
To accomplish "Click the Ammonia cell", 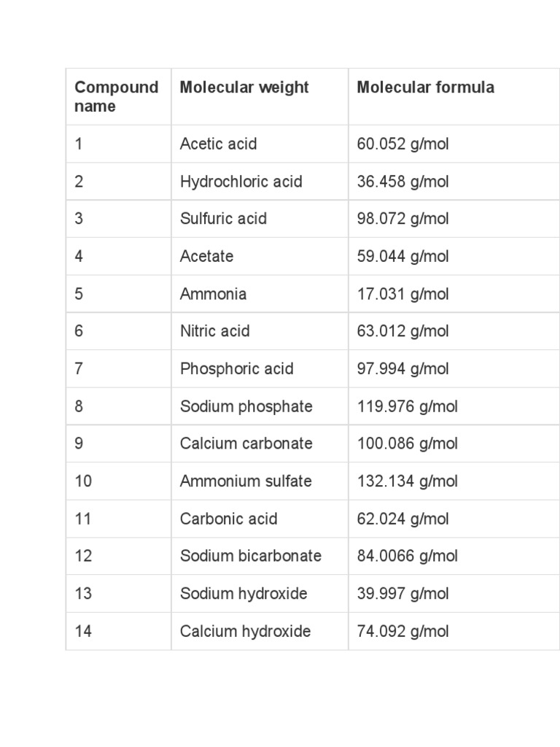I will pos(213,294).
